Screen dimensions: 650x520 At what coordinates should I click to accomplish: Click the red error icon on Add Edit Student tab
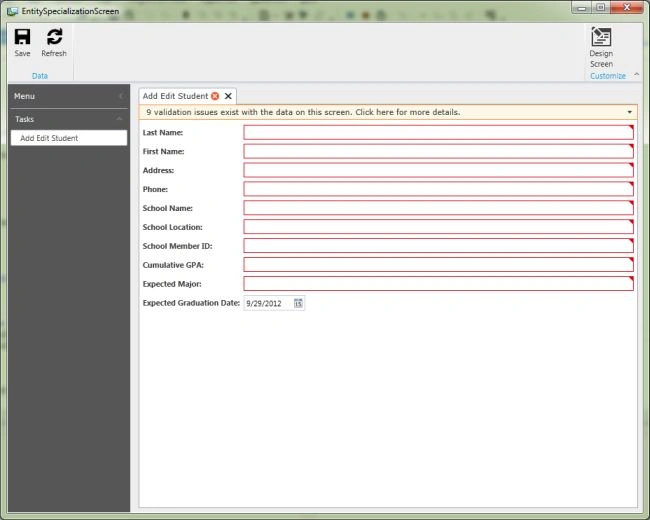(x=215, y=96)
